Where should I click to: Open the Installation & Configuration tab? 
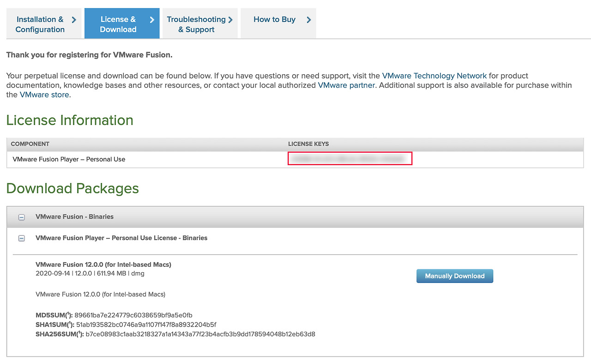tap(44, 24)
